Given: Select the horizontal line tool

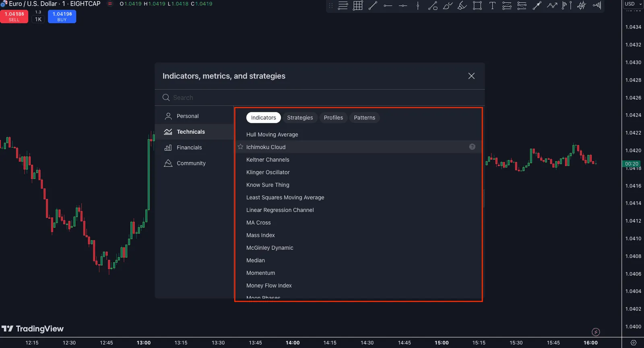Looking at the screenshot, I should 403,6.
